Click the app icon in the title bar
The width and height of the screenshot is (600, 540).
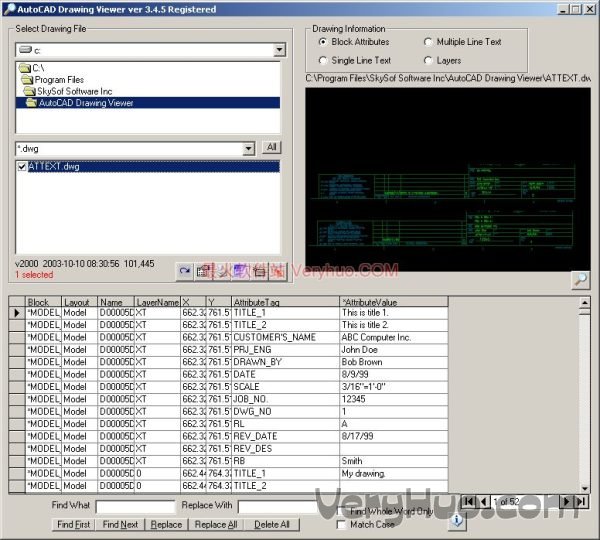9,9
